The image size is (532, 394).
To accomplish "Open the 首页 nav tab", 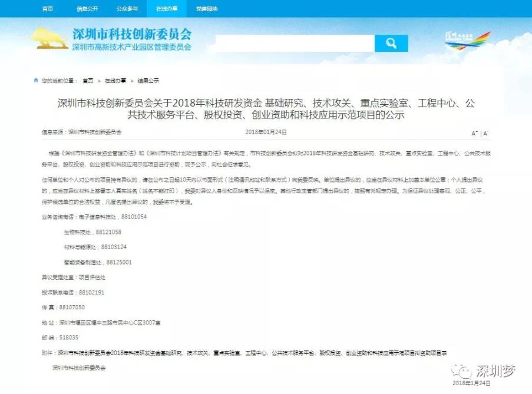I will point(48,8).
